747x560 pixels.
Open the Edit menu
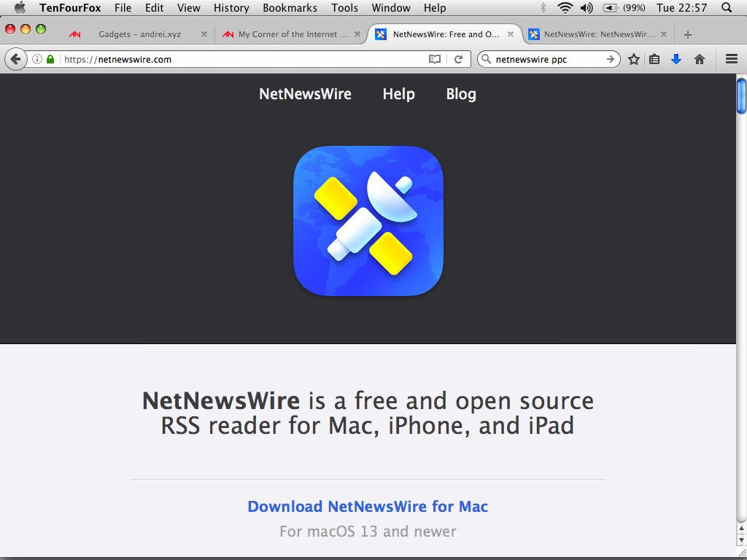(155, 7)
